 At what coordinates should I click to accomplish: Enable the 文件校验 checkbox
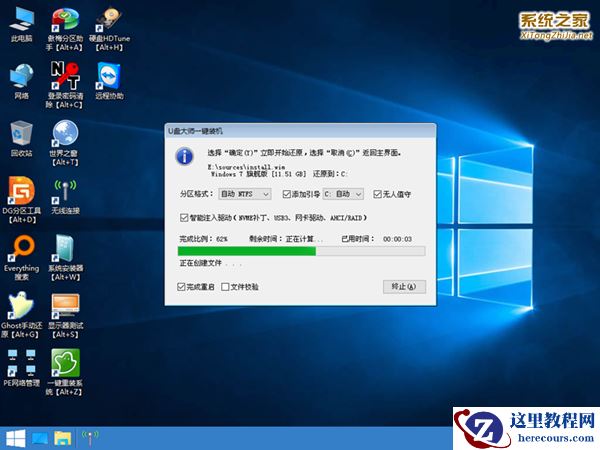[225, 287]
